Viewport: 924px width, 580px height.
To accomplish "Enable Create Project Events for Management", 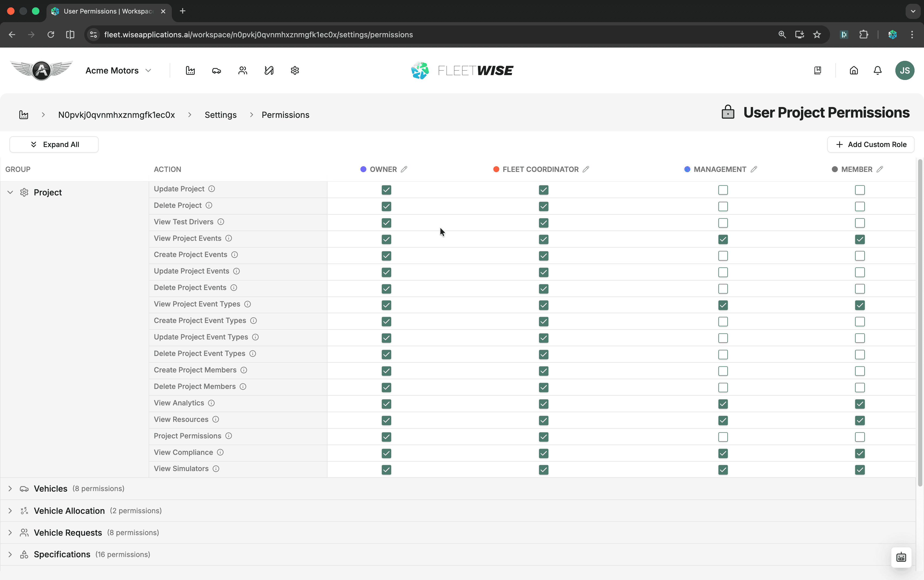I will [723, 256].
